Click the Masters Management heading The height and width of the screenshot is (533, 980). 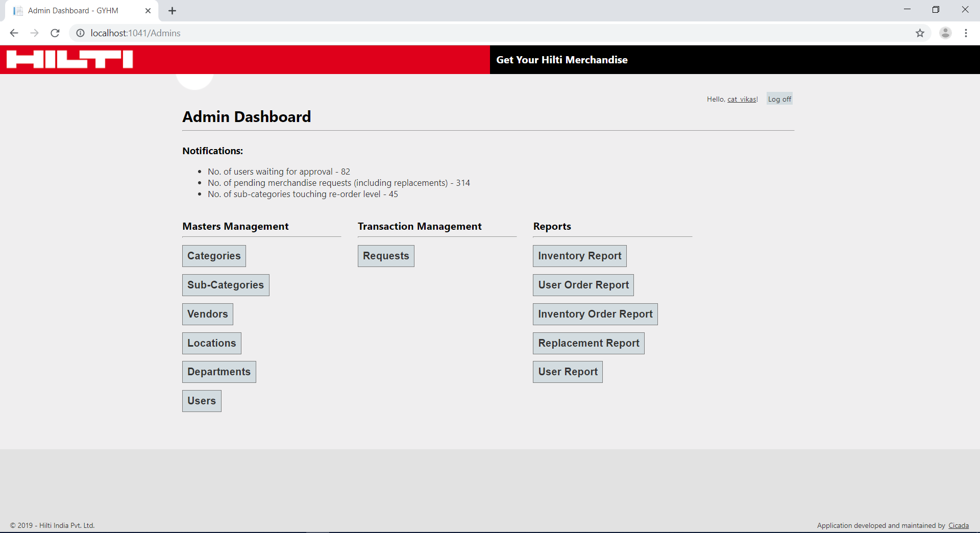(235, 226)
